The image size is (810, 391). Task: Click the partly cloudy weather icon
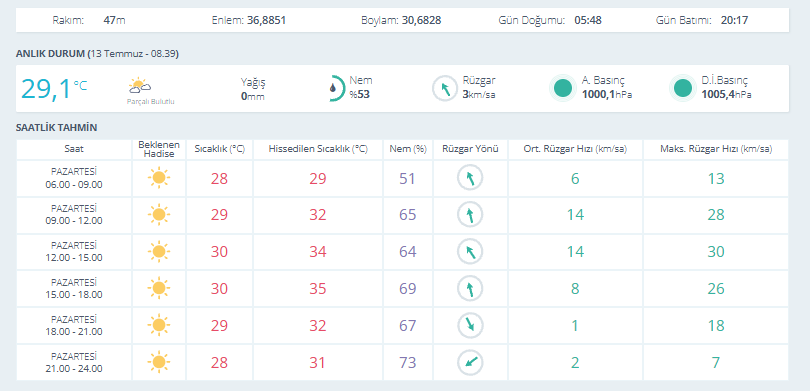point(140,86)
